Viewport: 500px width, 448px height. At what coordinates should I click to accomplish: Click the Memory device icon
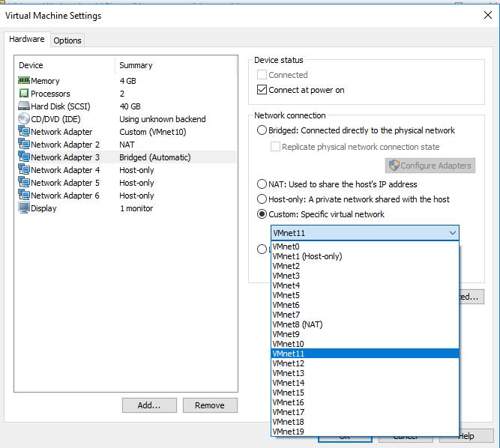pyautogui.click(x=24, y=80)
